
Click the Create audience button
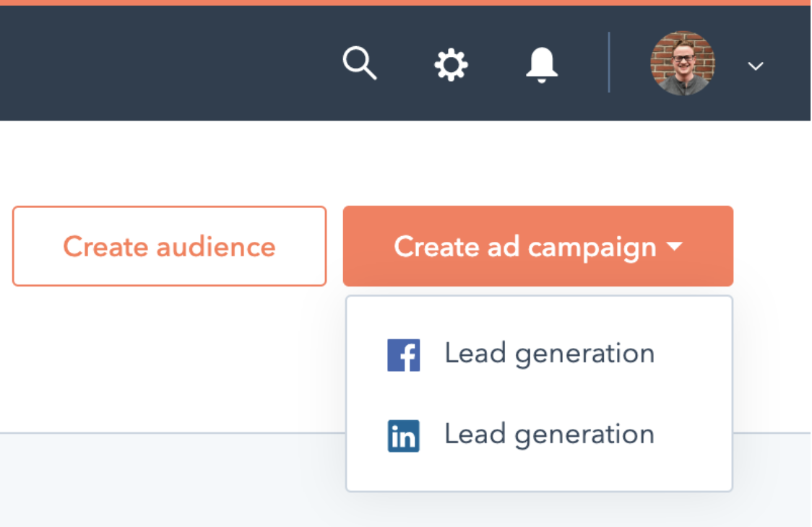coord(169,246)
